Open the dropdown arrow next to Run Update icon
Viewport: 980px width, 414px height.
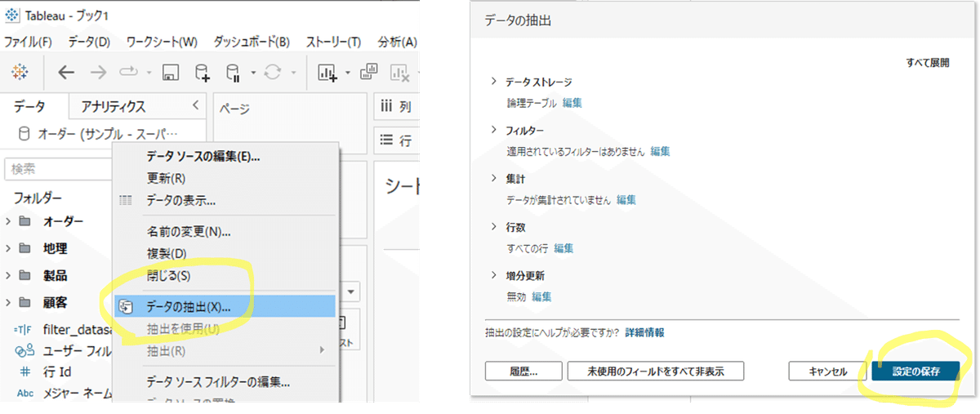tap(292, 73)
